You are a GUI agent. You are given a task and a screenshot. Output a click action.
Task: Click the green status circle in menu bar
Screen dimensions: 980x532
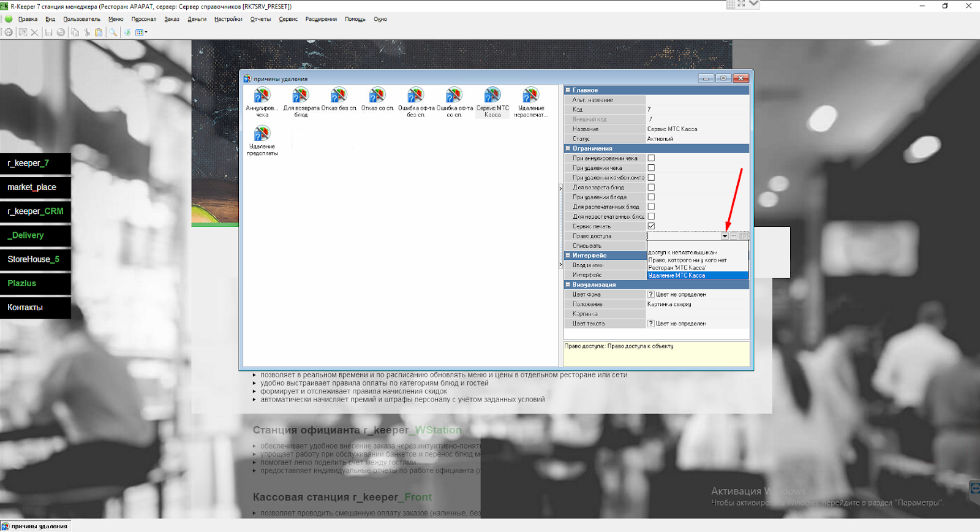[9, 19]
